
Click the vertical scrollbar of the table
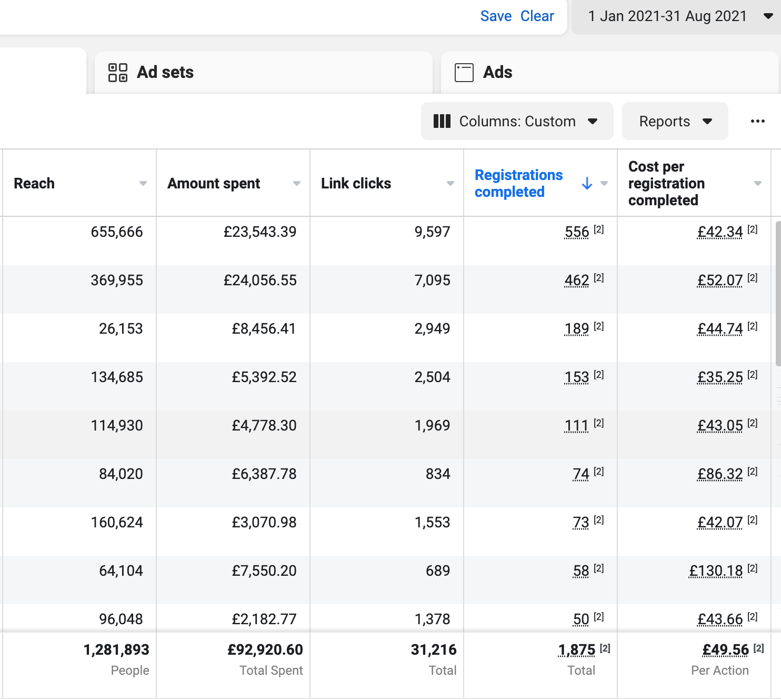point(778,293)
